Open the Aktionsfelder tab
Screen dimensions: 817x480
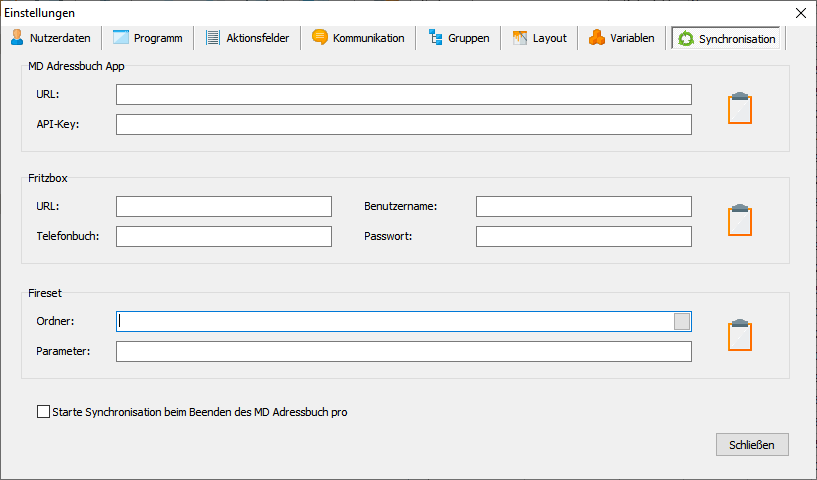(x=247, y=39)
